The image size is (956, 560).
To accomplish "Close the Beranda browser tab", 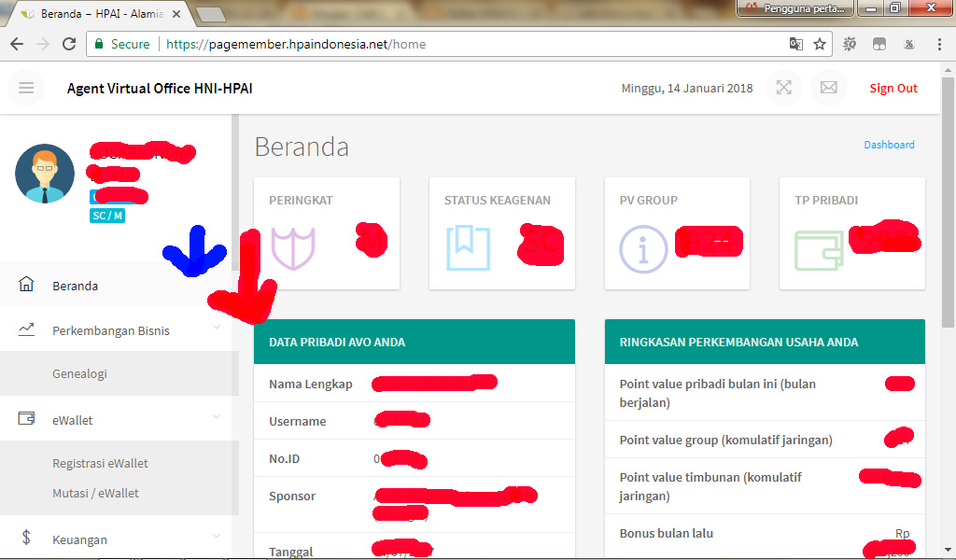I will pyautogui.click(x=176, y=13).
